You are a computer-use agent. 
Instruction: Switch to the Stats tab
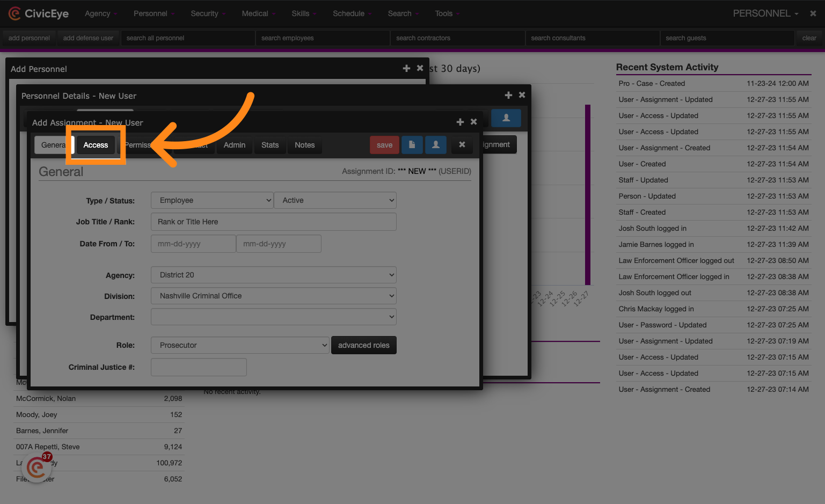270,145
